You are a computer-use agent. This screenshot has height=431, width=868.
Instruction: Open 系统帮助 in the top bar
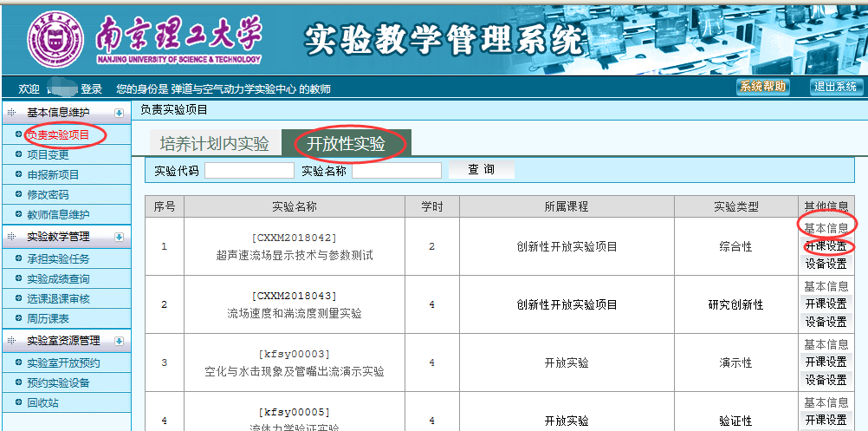click(x=763, y=87)
